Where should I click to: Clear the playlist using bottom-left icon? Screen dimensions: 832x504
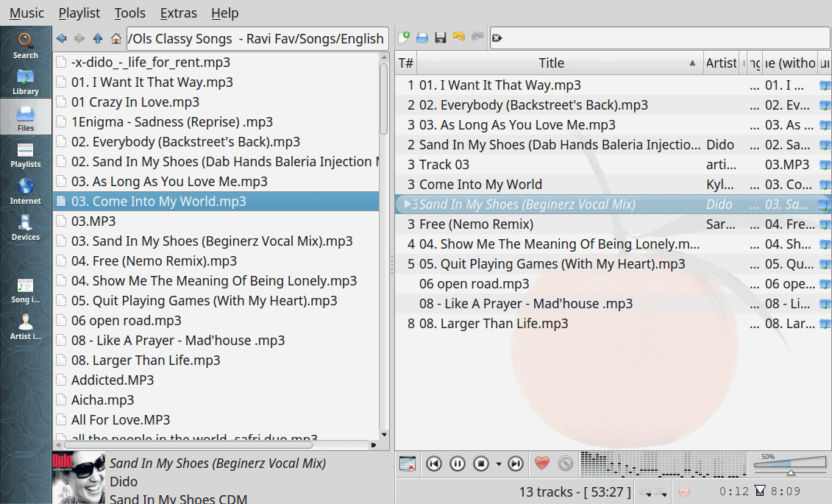click(407, 464)
